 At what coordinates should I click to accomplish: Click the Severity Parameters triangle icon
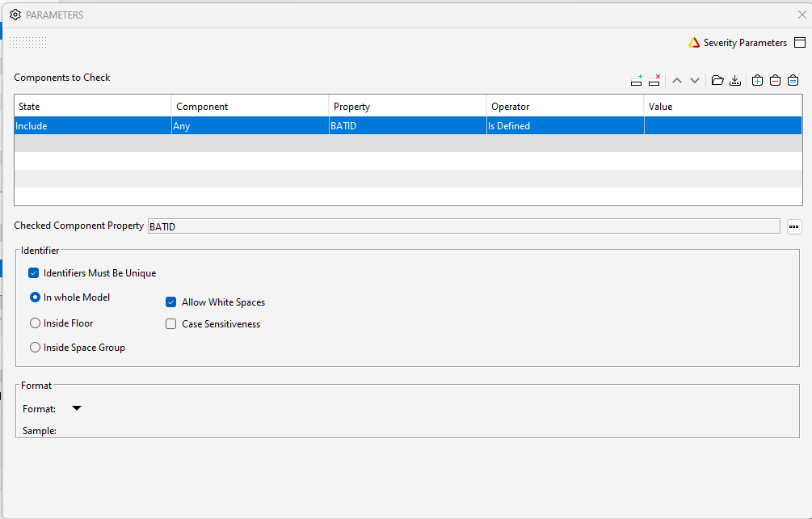click(694, 43)
